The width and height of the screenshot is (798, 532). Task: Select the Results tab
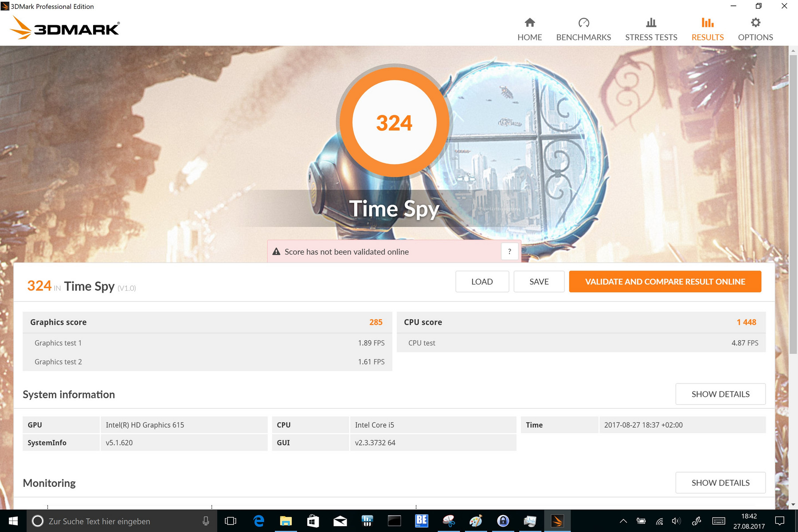[708, 30]
